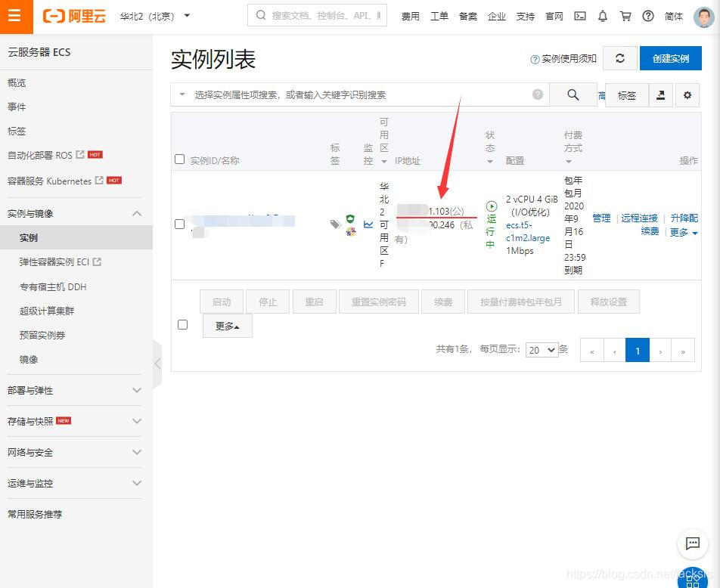Click the 续费 link in the row
The image size is (720, 588).
[650, 231]
